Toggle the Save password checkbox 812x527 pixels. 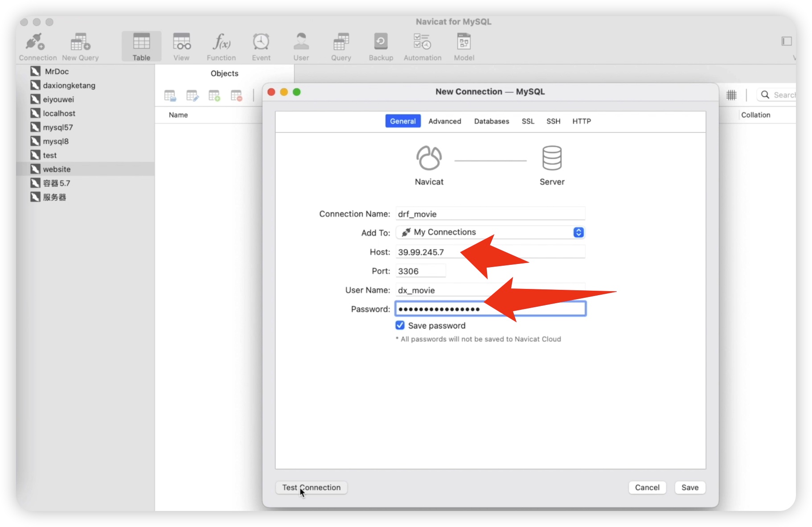point(400,325)
